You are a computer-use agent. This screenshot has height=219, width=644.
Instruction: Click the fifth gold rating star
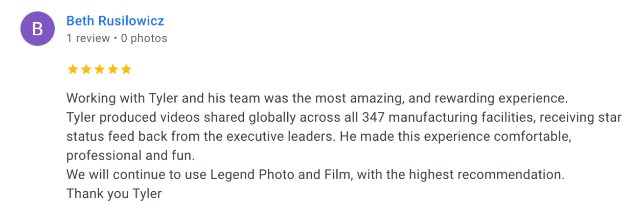pos(126,70)
